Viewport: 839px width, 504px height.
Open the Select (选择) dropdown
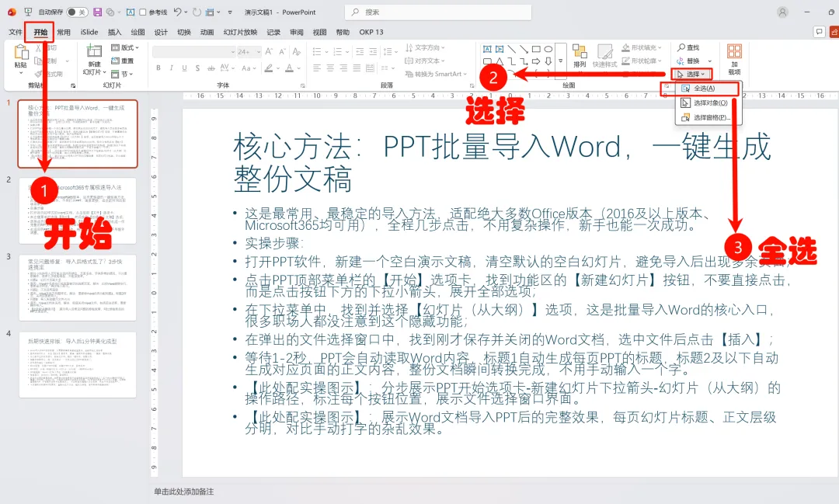click(x=691, y=75)
